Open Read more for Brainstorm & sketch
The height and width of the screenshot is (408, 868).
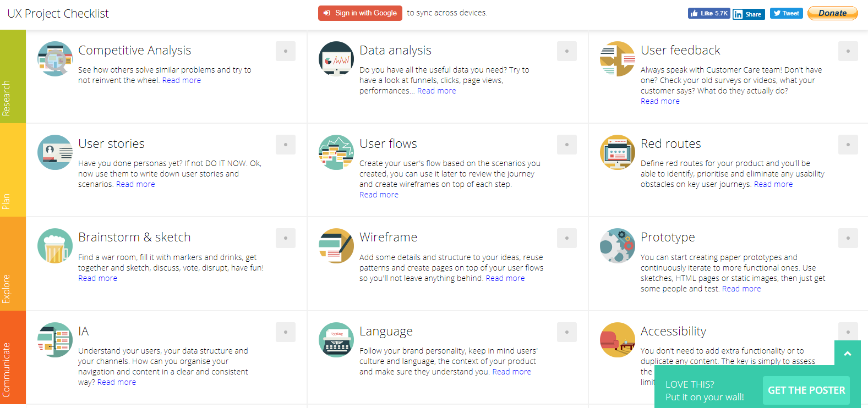coord(97,278)
